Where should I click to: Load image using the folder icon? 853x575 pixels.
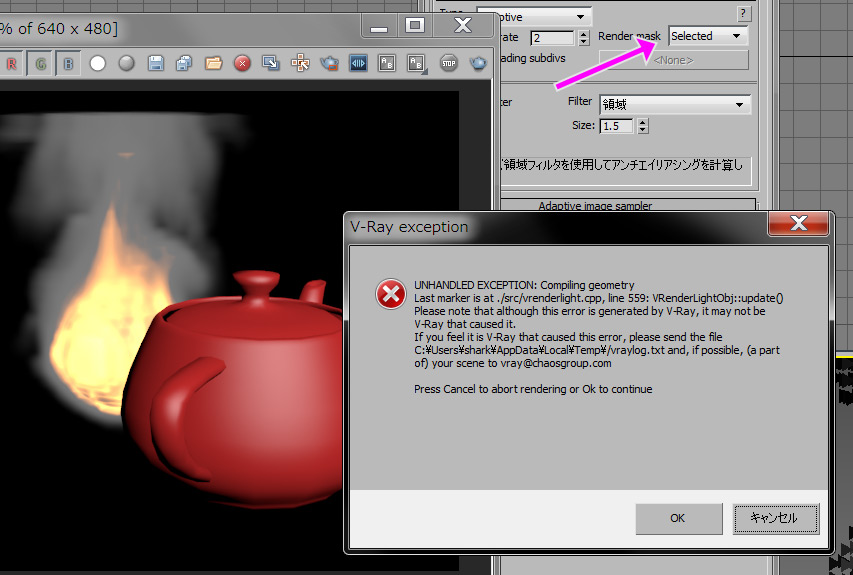click(x=213, y=63)
